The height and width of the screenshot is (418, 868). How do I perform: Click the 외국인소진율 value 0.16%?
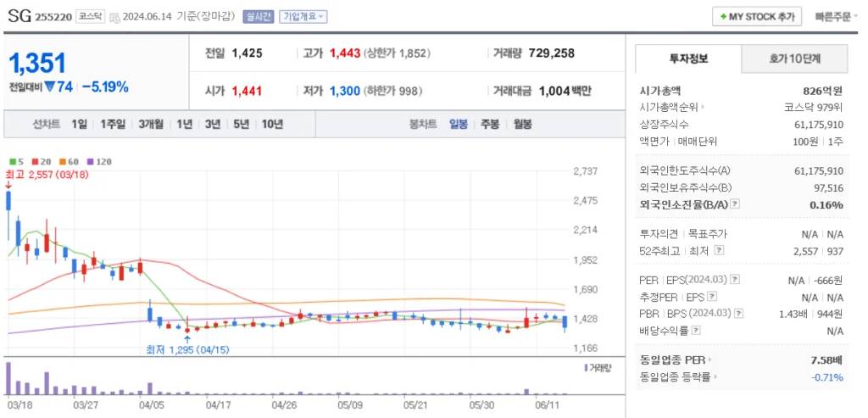826,204
